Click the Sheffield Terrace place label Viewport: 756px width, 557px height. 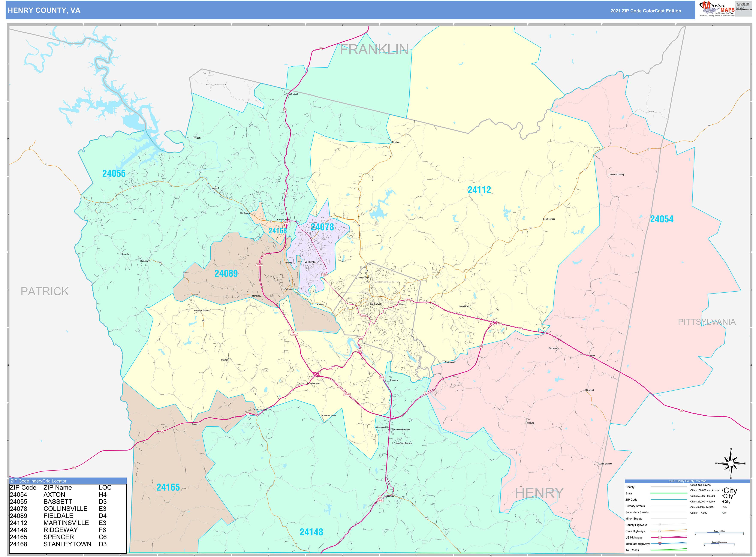coord(404,443)
